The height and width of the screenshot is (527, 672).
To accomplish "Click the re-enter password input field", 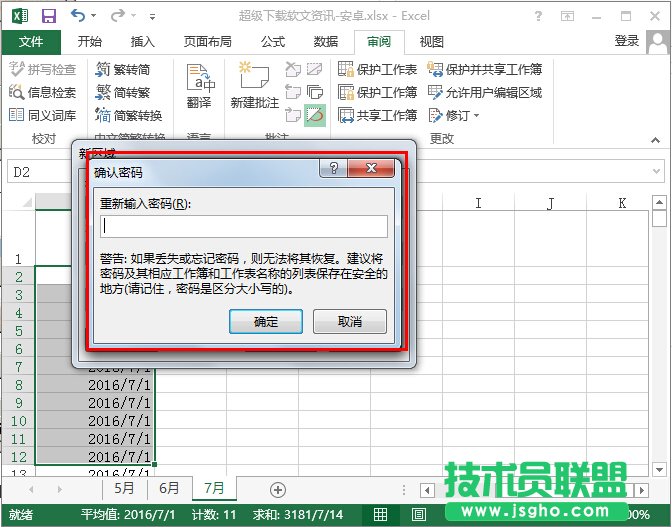I will (243, 226).
